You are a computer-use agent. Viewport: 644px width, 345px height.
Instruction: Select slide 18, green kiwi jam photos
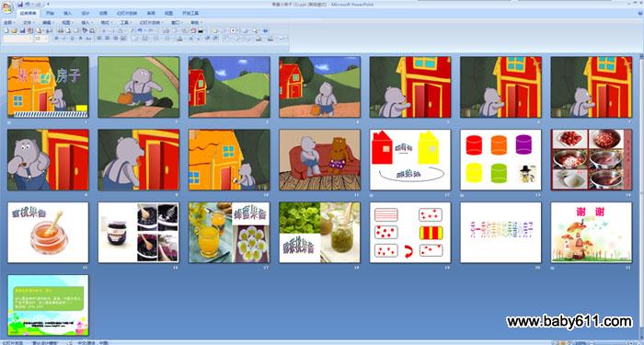[x=319, y=233]
